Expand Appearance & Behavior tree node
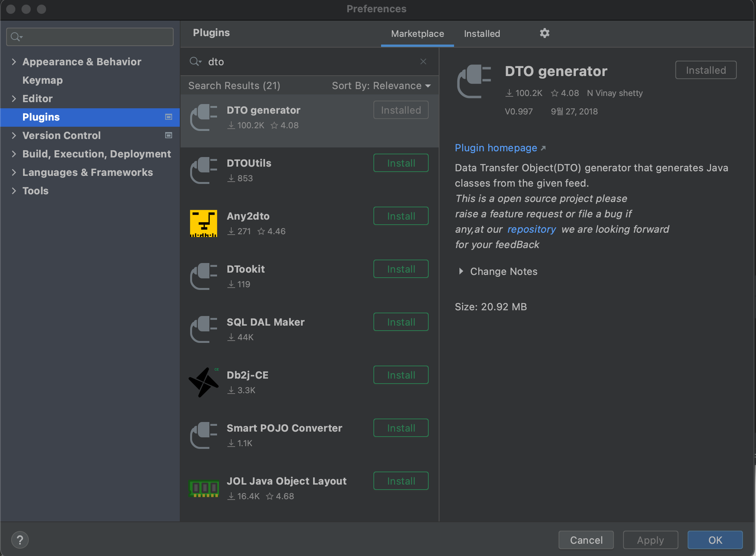Image resolution: width=756 pixels, height=556 pixels. 14,62
